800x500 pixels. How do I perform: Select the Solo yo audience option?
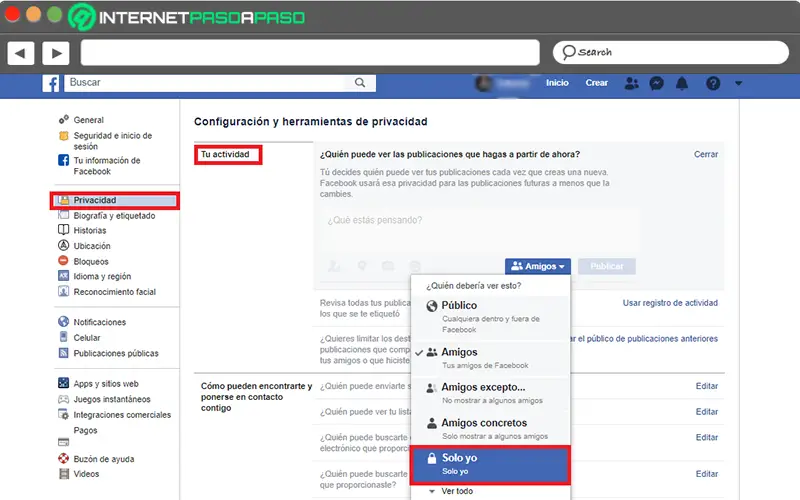[490, 464]
